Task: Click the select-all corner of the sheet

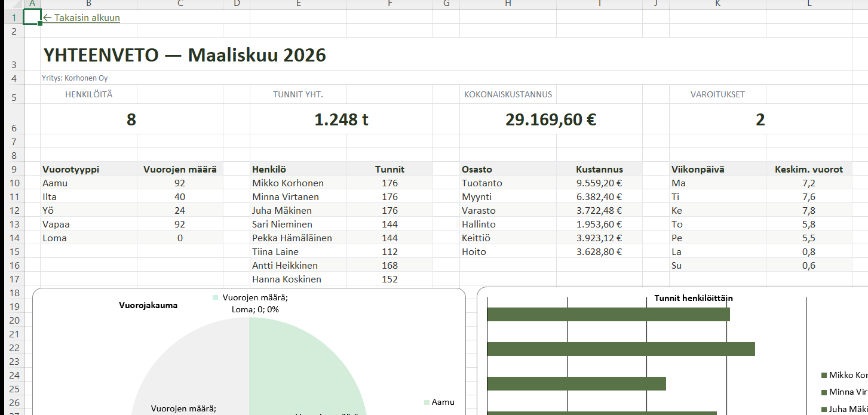Action: [x=12, y=5]
